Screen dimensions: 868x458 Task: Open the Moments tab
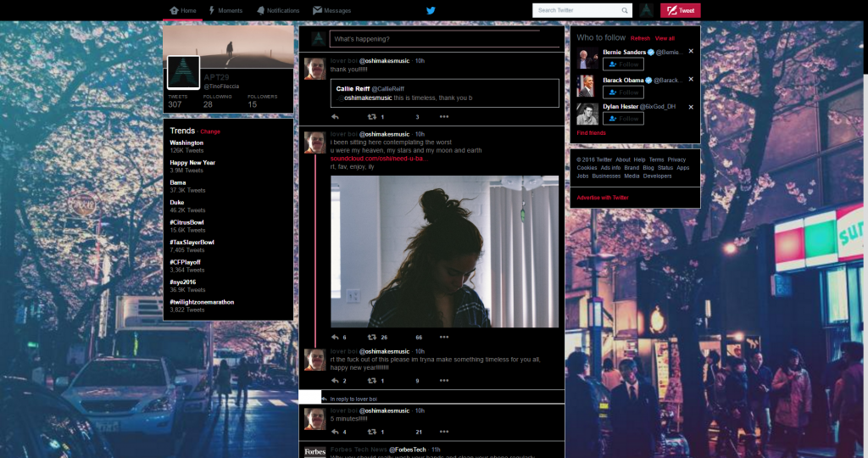tap(225, 10)
